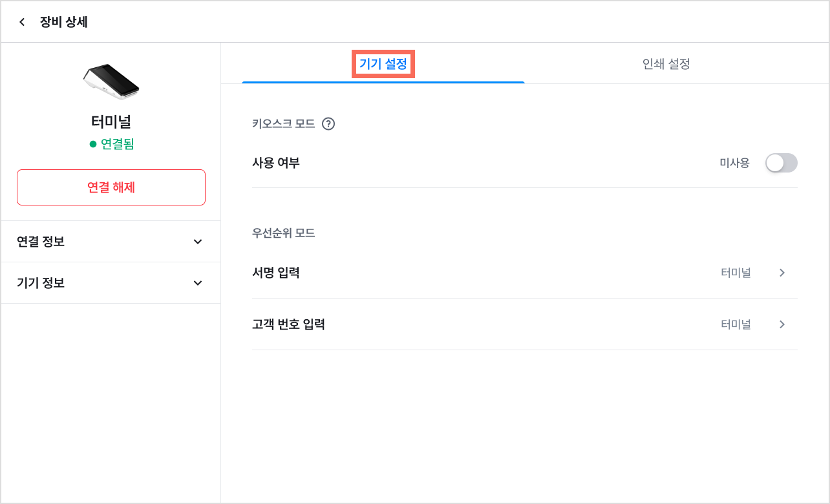Screen dimensions: 830x504
Task: Open the 고객 번호 입력 priority setting
Action: (x=525, y=324)
